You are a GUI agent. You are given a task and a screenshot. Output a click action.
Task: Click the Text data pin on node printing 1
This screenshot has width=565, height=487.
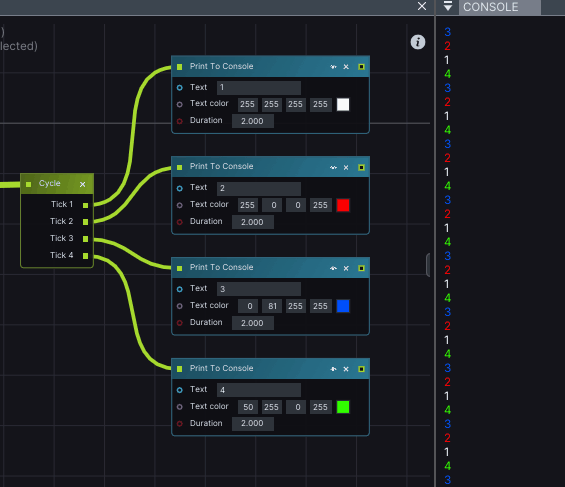click(179, 88)
